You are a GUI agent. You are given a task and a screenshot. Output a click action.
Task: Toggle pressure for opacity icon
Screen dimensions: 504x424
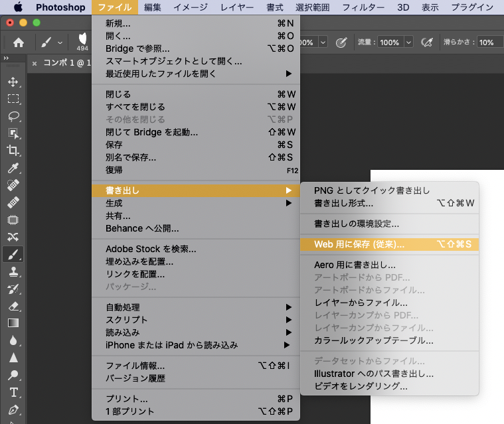click(341, 42)
